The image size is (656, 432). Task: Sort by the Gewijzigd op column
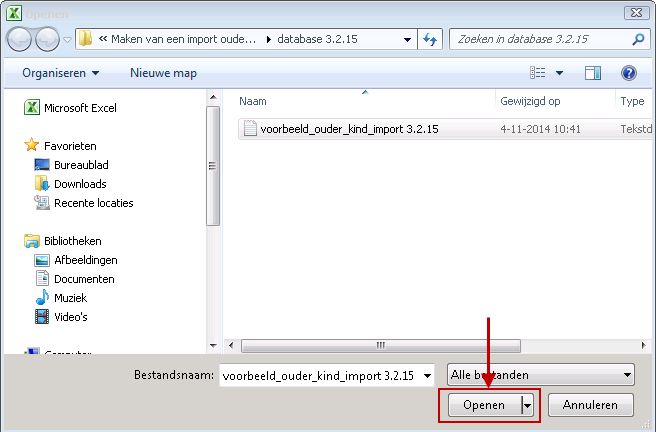529,101
